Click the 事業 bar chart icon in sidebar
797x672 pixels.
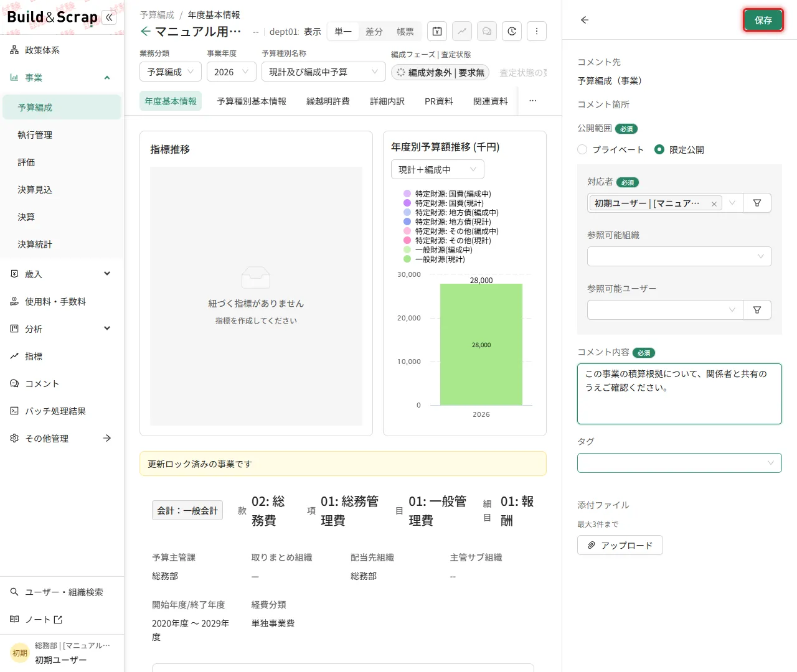click(14, 78)
